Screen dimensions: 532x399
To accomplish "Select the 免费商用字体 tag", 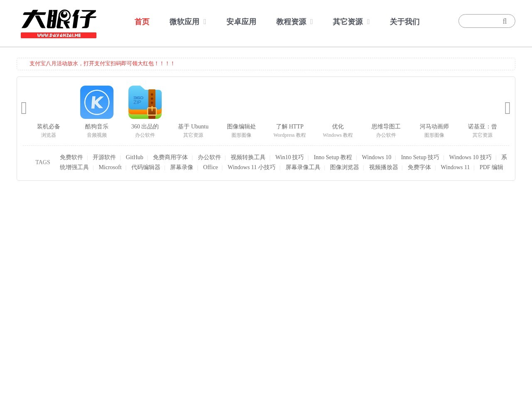I will coord(170,158).
